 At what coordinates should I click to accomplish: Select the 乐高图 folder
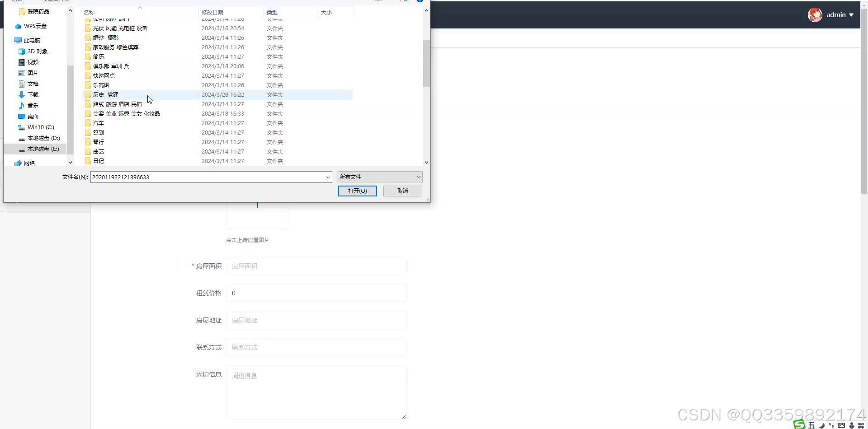pos(101,85)
